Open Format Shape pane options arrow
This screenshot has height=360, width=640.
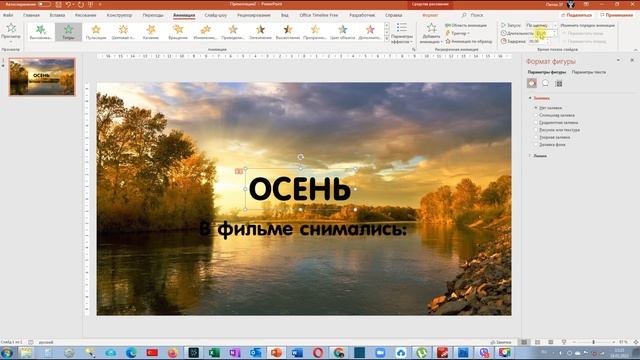[618, 60]
